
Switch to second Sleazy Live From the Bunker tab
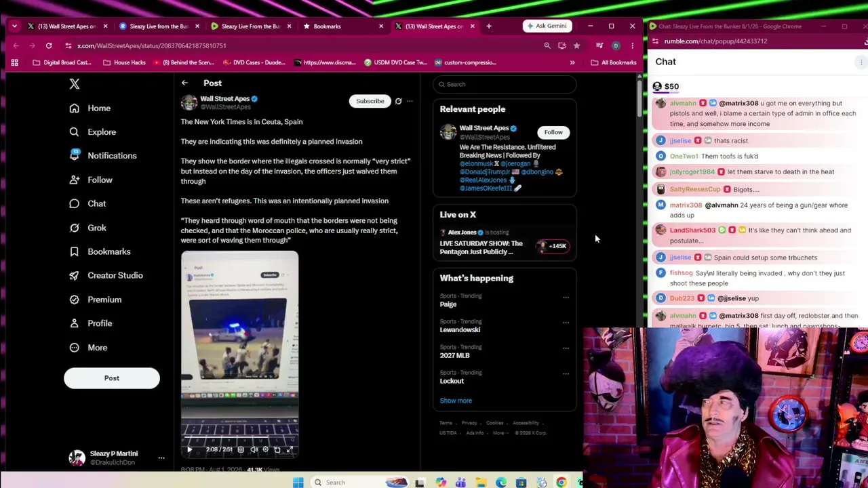pos(251,26)
